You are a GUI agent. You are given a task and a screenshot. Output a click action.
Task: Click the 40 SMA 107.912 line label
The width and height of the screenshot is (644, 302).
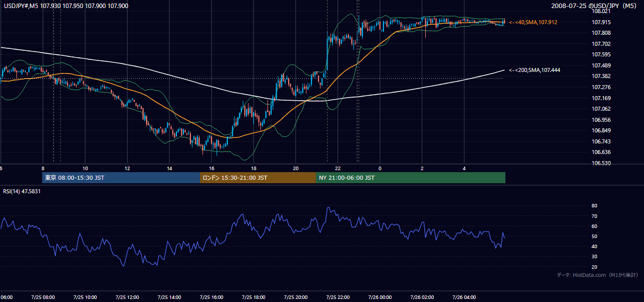coord(533,22)
